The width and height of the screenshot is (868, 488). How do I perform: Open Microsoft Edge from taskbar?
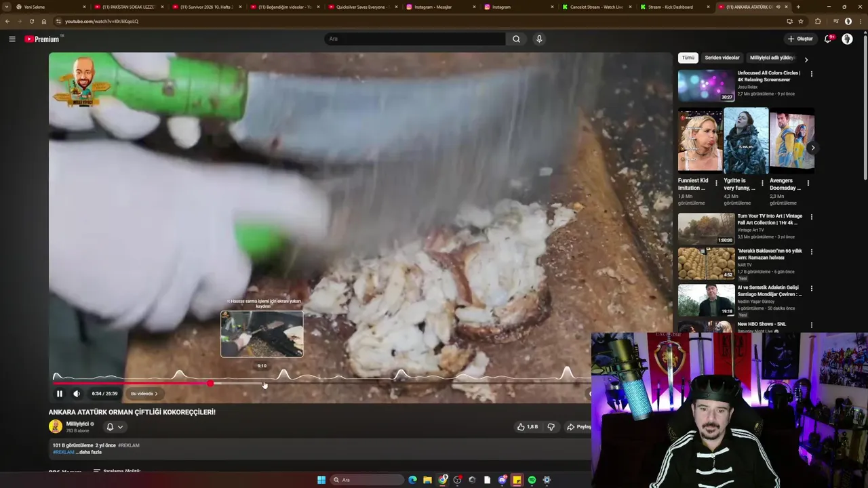(412, 480)
